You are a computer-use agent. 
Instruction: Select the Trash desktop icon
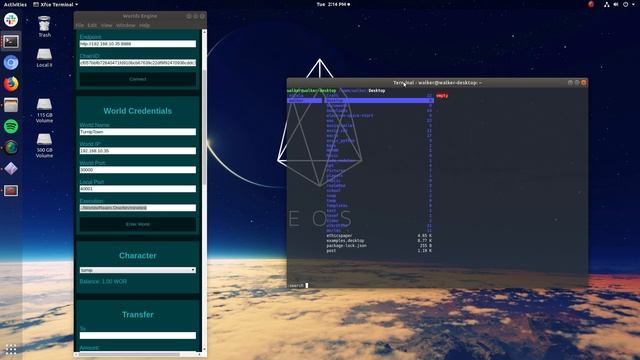(x=44, y=27)
